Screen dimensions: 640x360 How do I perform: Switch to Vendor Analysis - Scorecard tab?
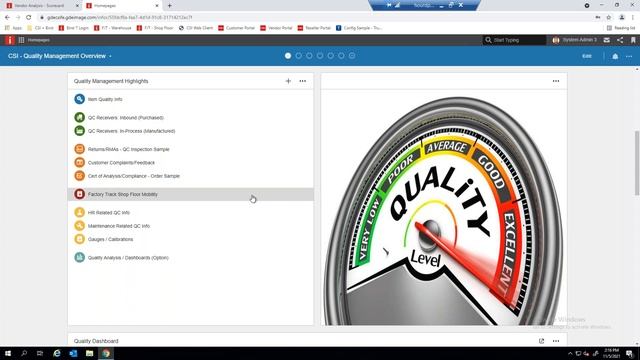point(41,6)
